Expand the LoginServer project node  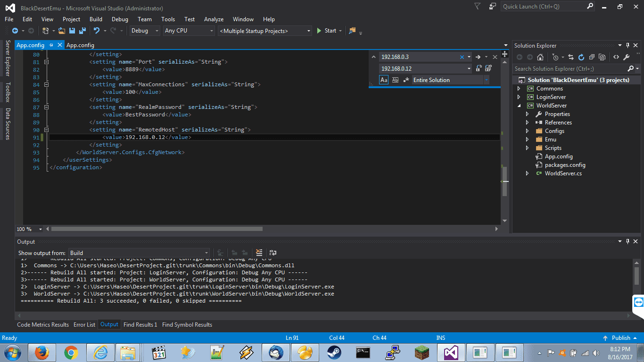pyautogui.click(x=519, y=97)
